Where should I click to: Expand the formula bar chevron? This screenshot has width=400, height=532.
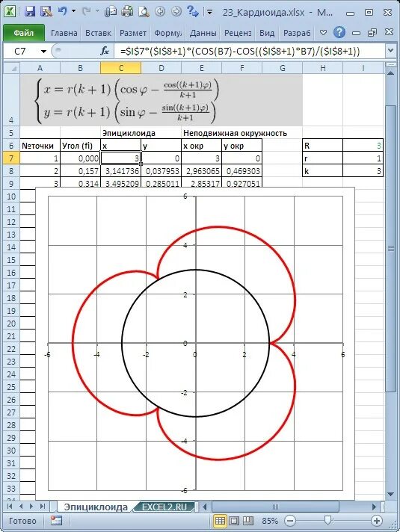(x=391, y=51)
